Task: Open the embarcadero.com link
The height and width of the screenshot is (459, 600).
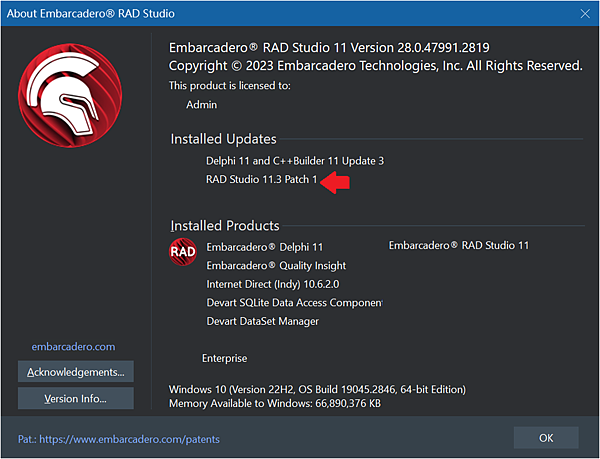Action: 75,347
